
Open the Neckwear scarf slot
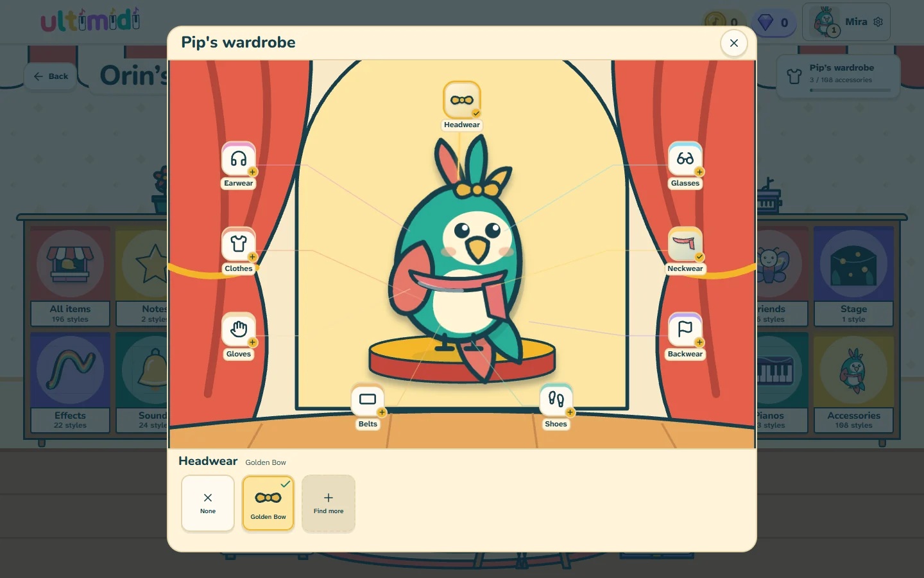pyautogui.click(x=685, y=244)
